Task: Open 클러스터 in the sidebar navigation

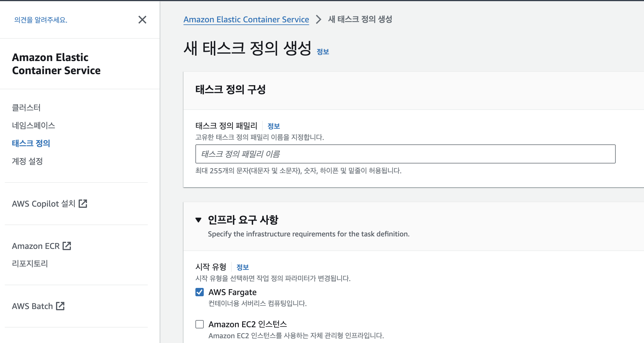Action: pyautogui.click(x=26, y=107)
